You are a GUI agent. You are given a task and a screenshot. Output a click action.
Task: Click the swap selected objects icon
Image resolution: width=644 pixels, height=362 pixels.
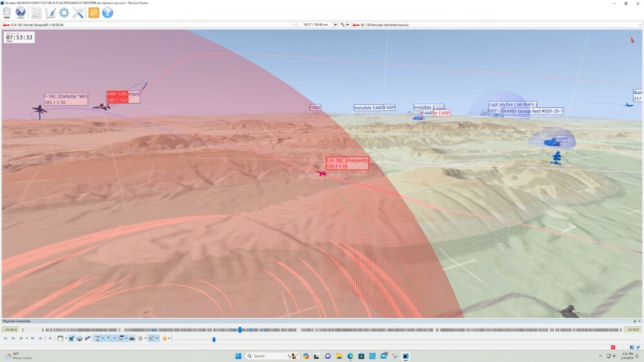tap(343, 24)
